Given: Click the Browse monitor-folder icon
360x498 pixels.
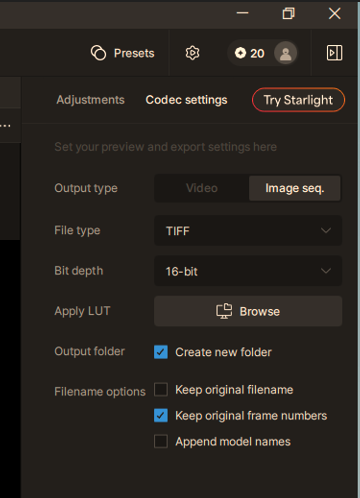Looking at the screenshot, I should click(224, 311).
